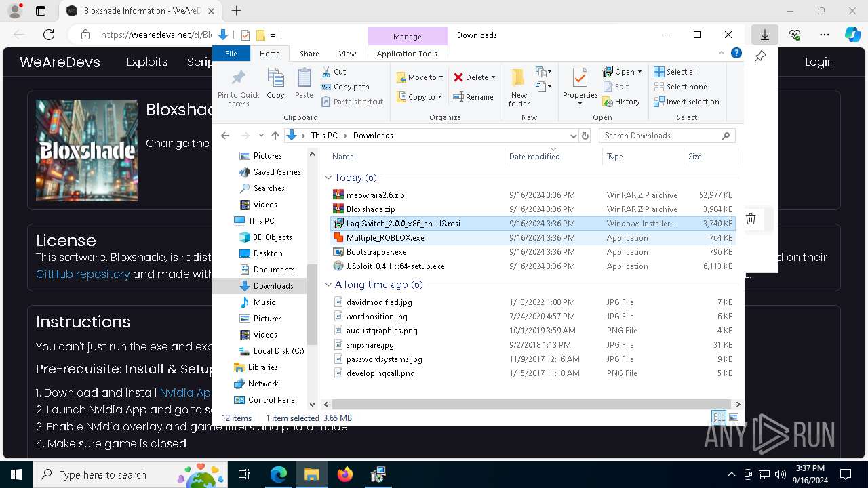Sort by Name column header
The width and height of the screenshot is (868, 488).
[417, 157]
